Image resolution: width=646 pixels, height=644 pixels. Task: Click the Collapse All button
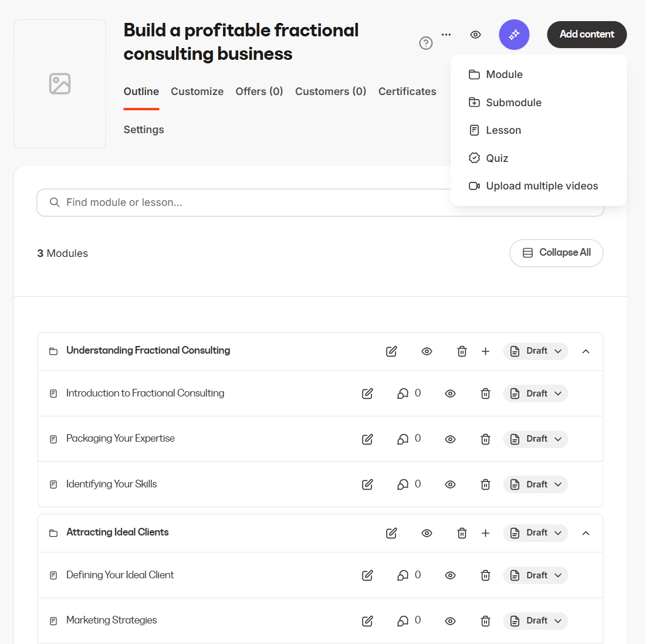(x=556, y=253)
